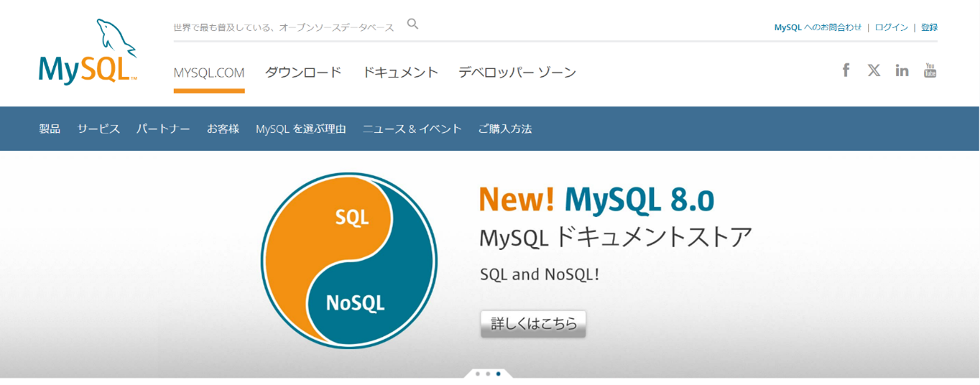The height and width of the screenshot is (385, 980).
Task: Select the MYSQL.COM tab
Action: tap(209, 73)
